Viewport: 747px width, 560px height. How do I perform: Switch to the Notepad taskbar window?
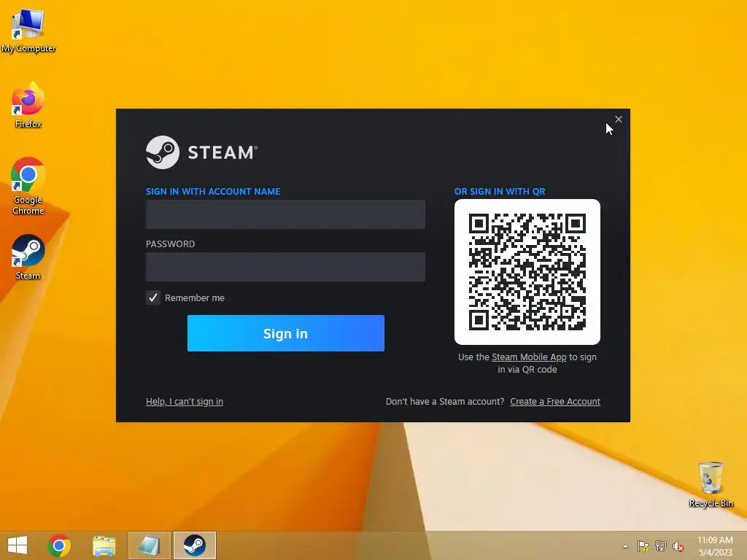point(149,545)
